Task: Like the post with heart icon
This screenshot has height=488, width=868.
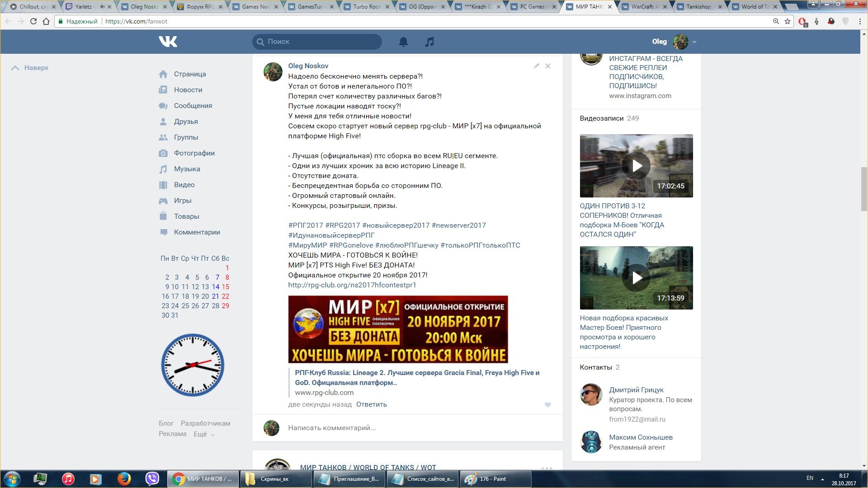Action: click(x=547, y=405)
